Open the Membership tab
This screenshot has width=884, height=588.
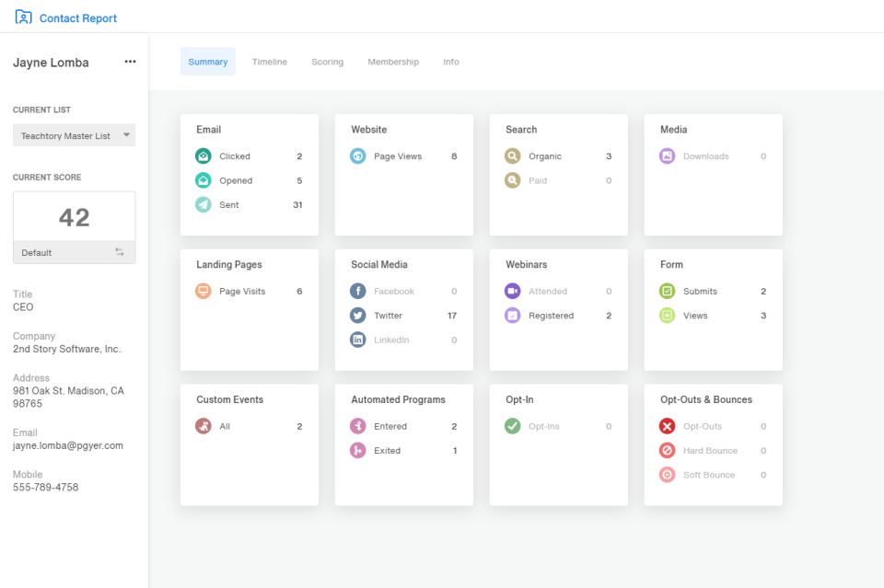click(x=393, y=62)
